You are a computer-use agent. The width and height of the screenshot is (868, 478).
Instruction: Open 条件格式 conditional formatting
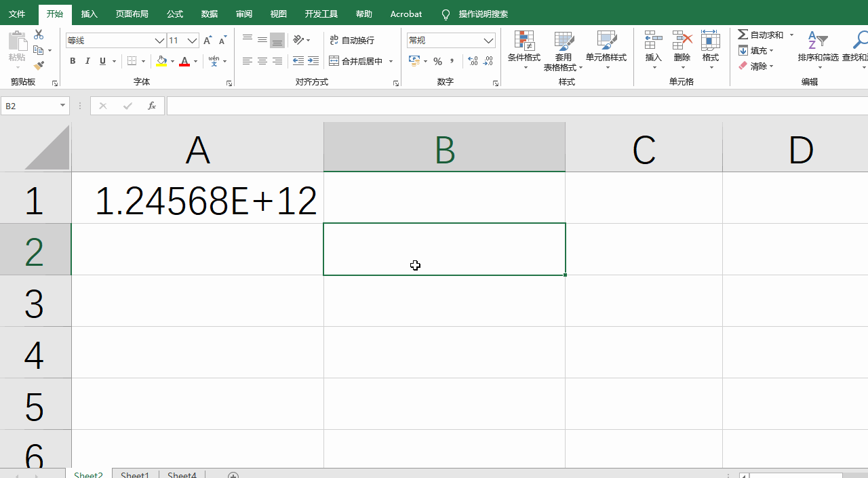click(x=524, y=50)
